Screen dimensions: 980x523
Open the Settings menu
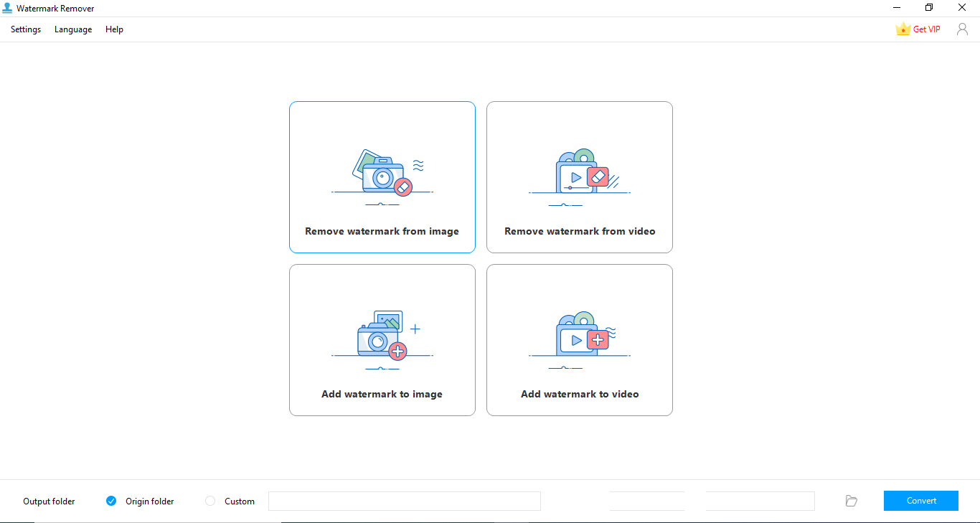pyautogui.click(x=25, y=29)
